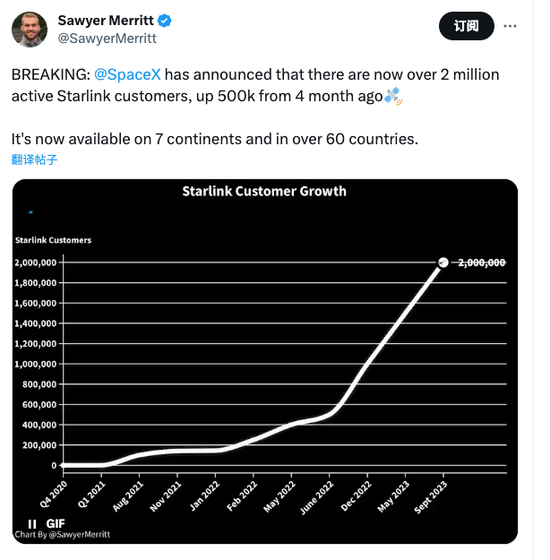The image size is (550, 560).
Task: Click the Dec 2022 axis label
Action: coord(356,496)
